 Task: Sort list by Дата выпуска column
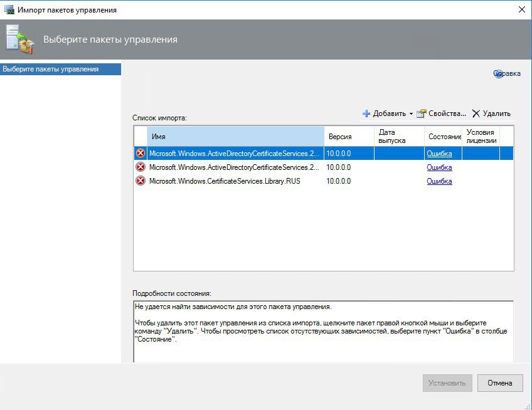(x=399, y=136)
